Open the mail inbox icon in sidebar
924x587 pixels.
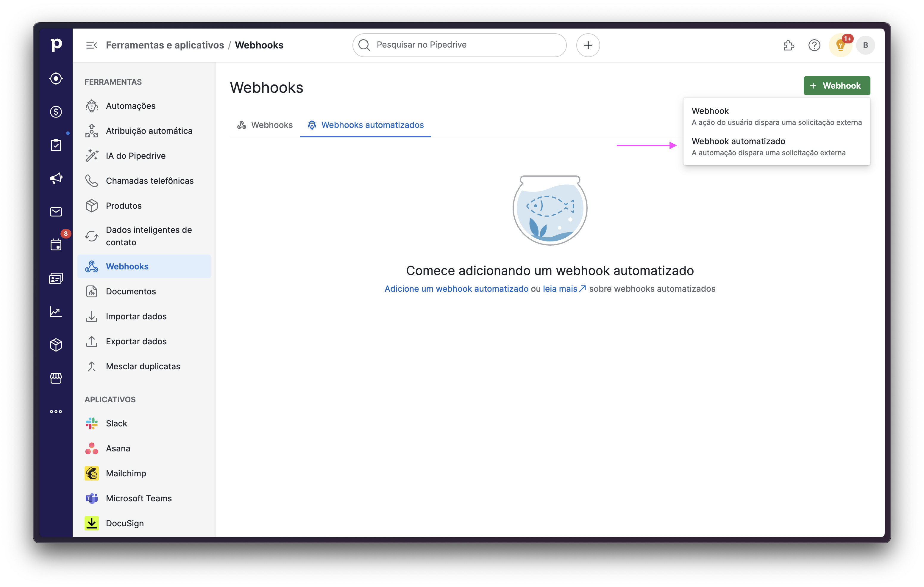click(56, 212)
